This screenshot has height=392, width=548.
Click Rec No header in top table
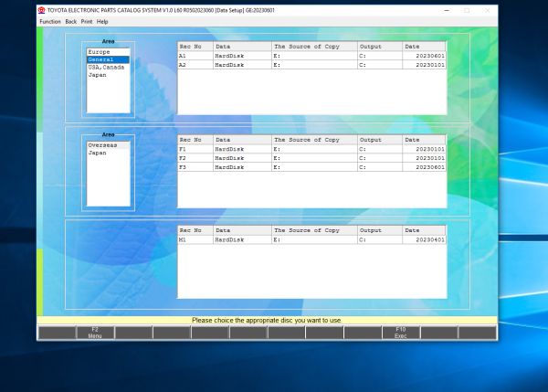pyautogui.click(x=195, y=47)
